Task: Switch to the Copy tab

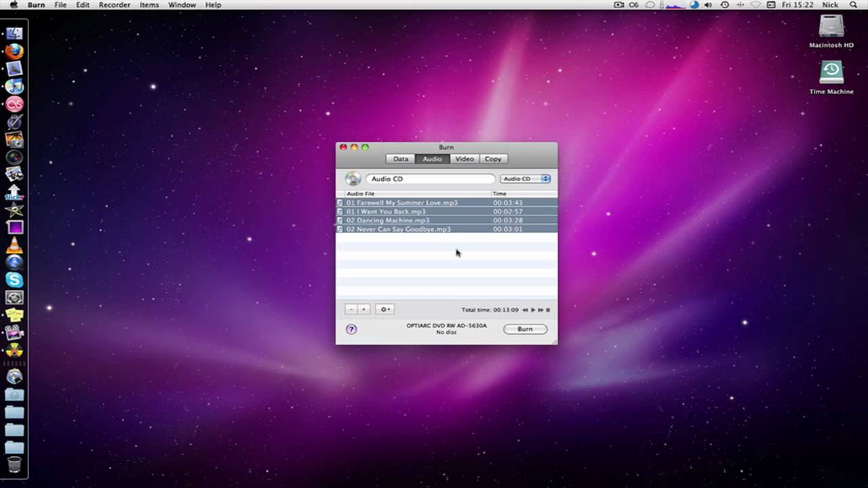Action: pyautogui.click(x=493, y=159)
